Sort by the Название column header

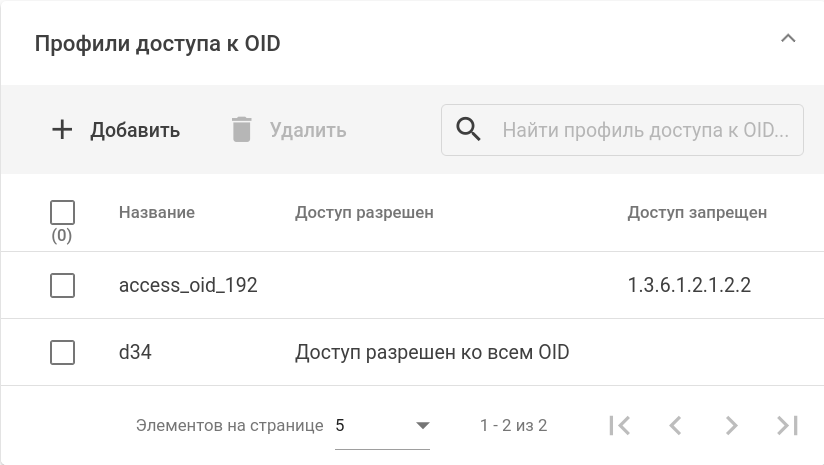[156, 212]
